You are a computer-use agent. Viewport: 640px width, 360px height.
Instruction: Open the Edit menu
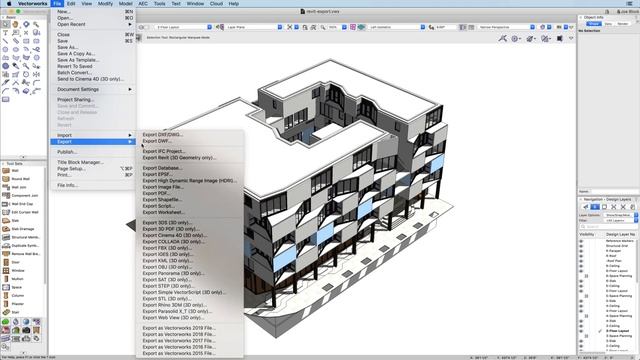point(71,4)
